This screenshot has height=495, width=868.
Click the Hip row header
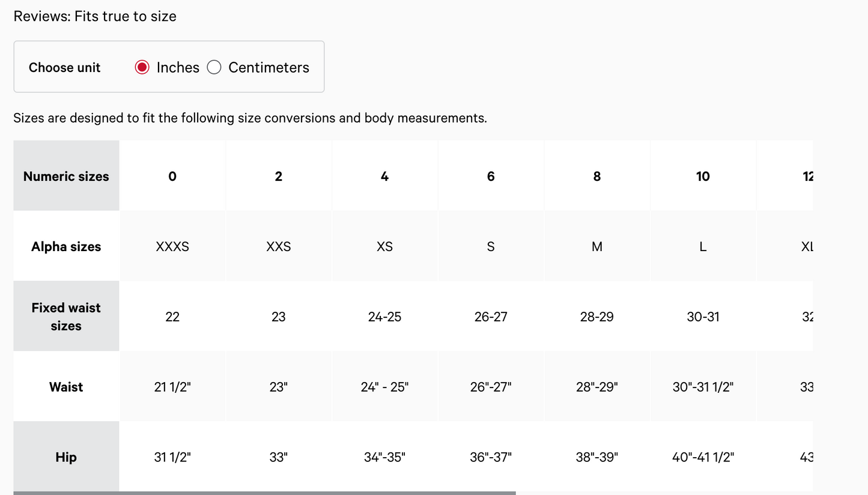tap(66, 457)
